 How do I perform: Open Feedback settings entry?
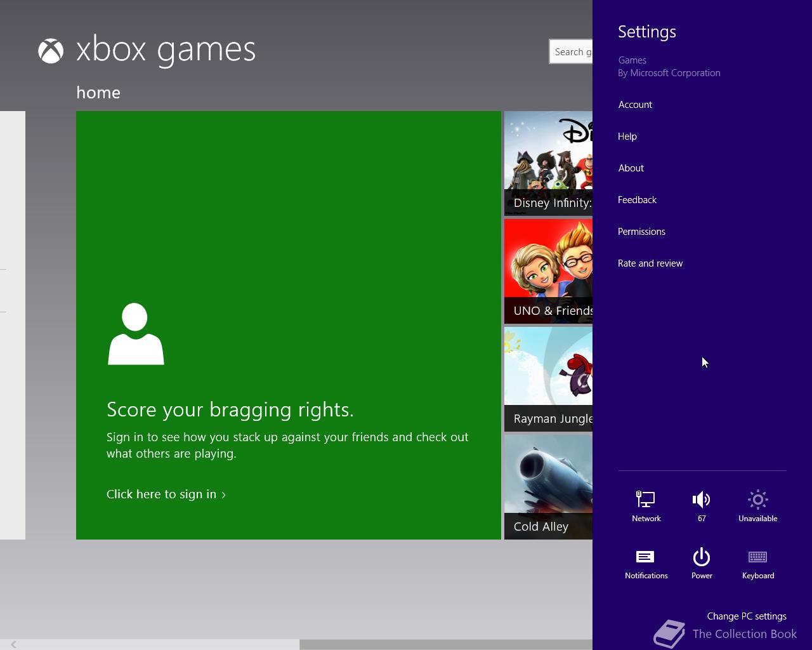pyautogui.click(x=637, y=200)
